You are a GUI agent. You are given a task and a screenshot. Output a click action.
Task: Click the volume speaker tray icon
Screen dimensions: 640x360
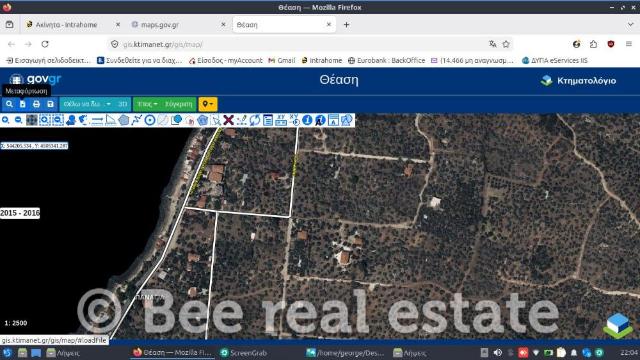pyautogui.click(x=497, y=353)
